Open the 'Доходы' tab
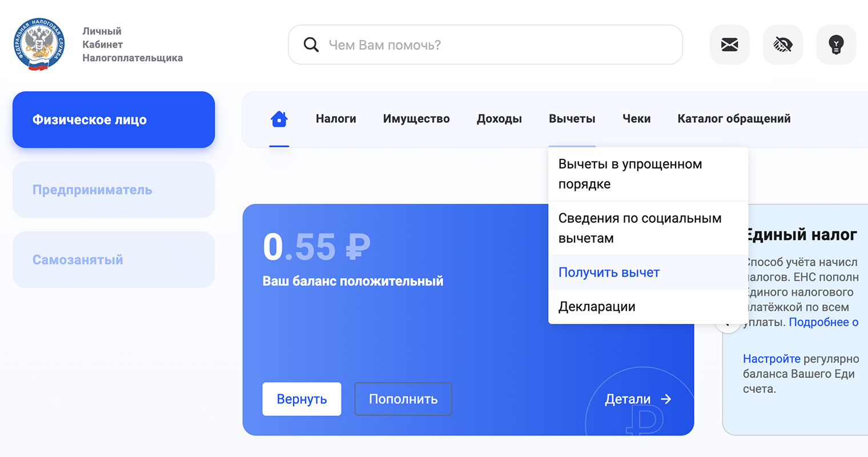The height and width of the screenshot is (457, 868). (x=499, y=119)
